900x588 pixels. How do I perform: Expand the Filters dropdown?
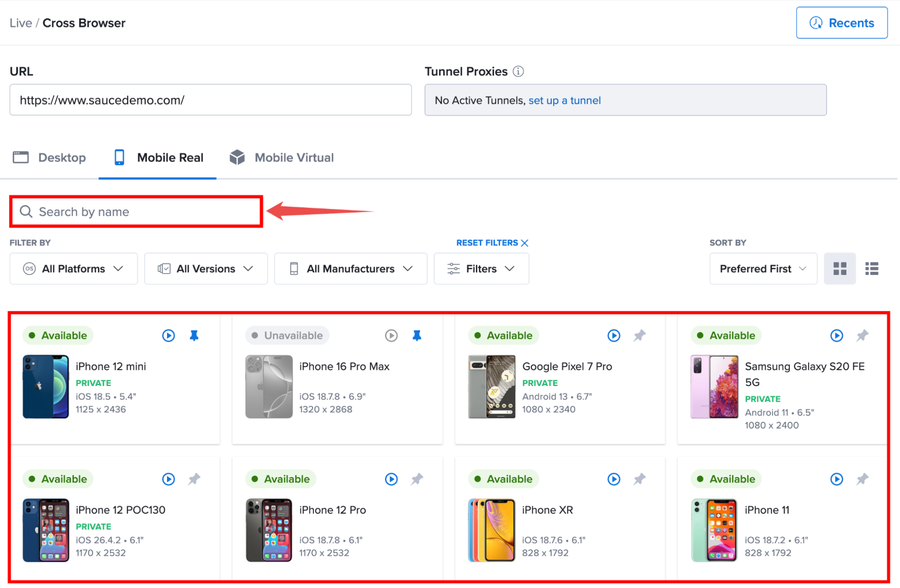pos(481,269)
